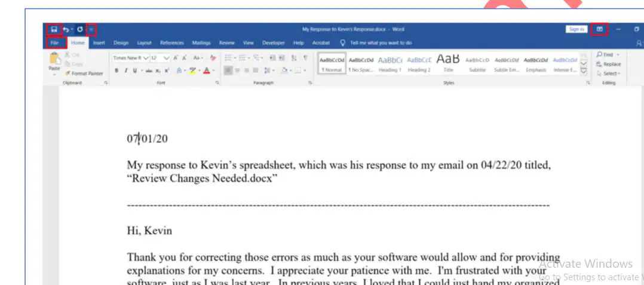Undo the last action
Screen dimensions: 644x285
(x=66, y=29)
